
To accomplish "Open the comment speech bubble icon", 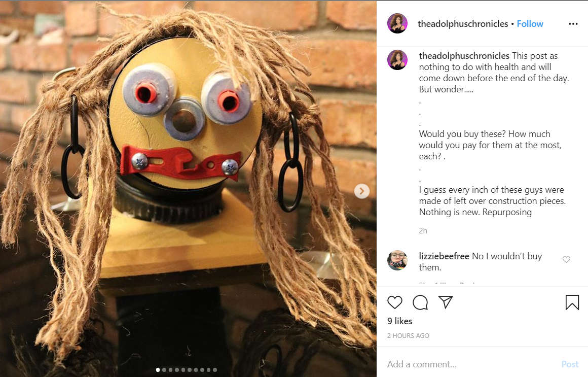I will [x=420, y=302].
